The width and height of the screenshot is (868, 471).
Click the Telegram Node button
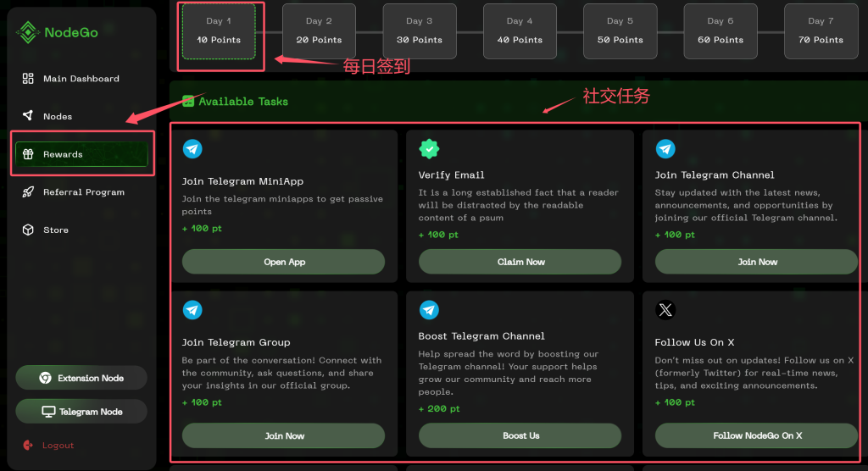point(81,412)
